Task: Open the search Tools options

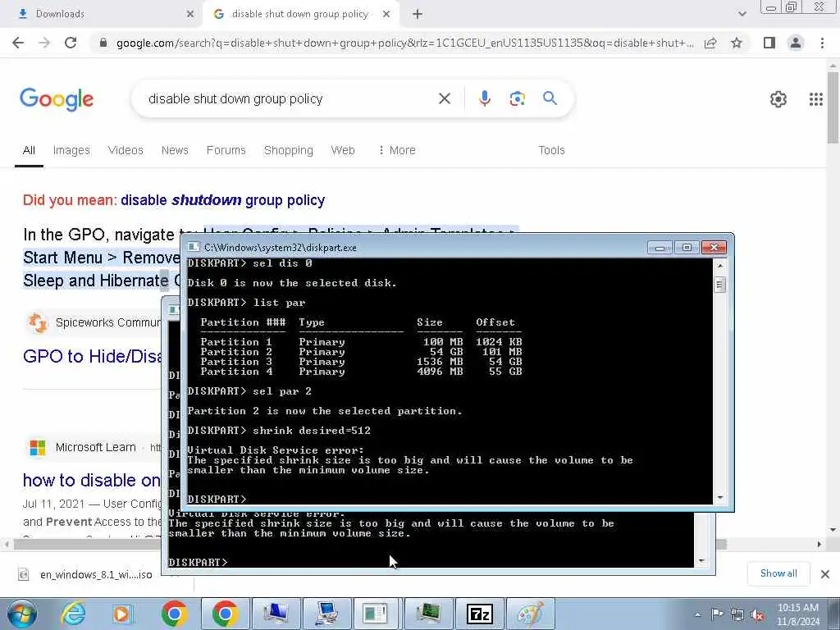Action: [x=551, y=151]
